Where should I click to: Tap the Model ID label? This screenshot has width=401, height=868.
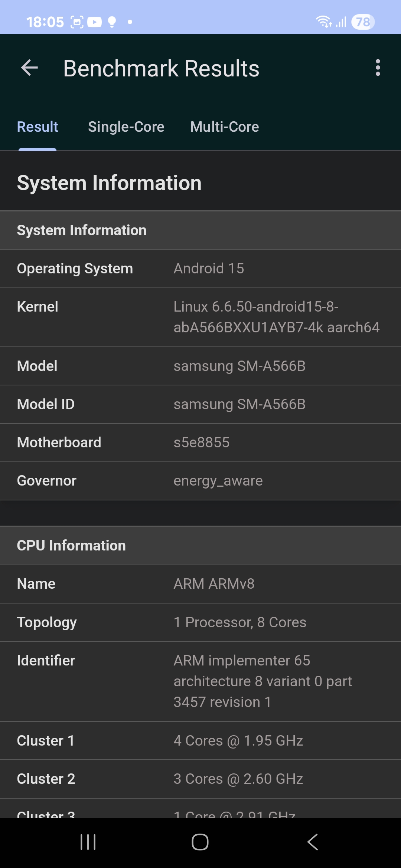[x=46, y=404]
